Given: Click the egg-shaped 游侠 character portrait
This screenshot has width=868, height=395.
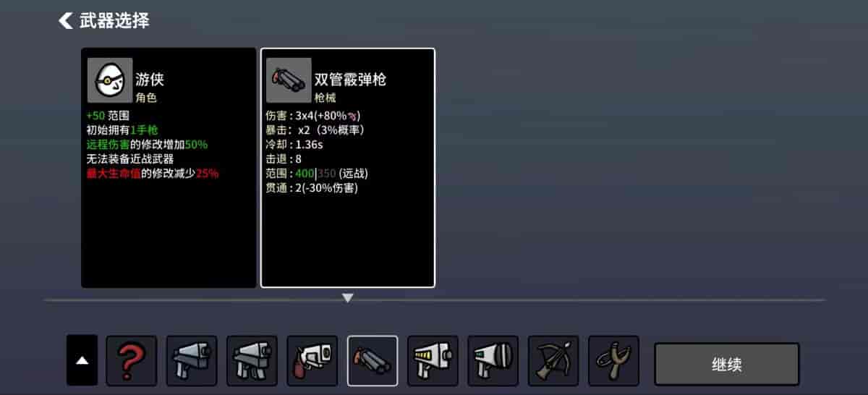Looking at the screenshot, I should (x=110, y=80).
